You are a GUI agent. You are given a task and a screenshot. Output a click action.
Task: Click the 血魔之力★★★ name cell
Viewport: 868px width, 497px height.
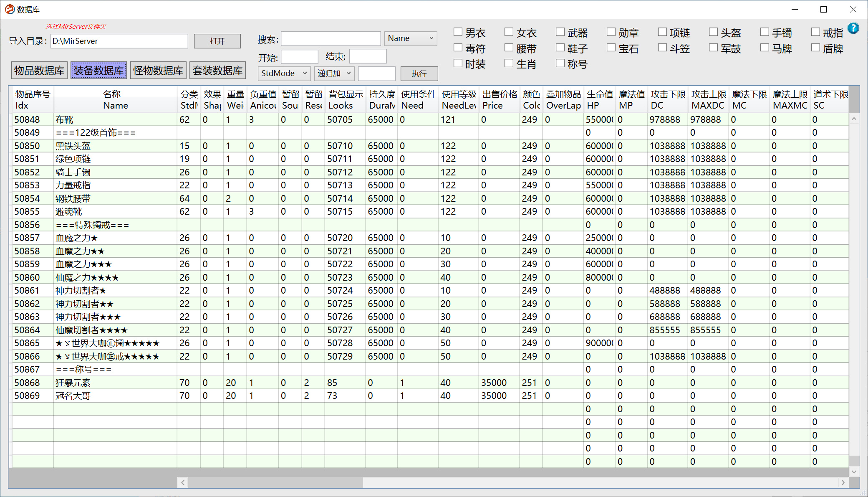(x=115, y=264)
